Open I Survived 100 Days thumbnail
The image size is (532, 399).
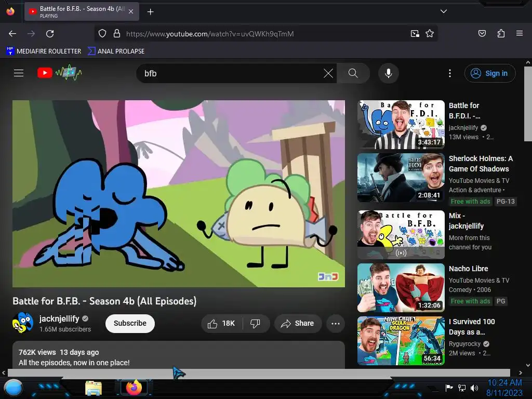pyautogui.click(x=401, y=341)
